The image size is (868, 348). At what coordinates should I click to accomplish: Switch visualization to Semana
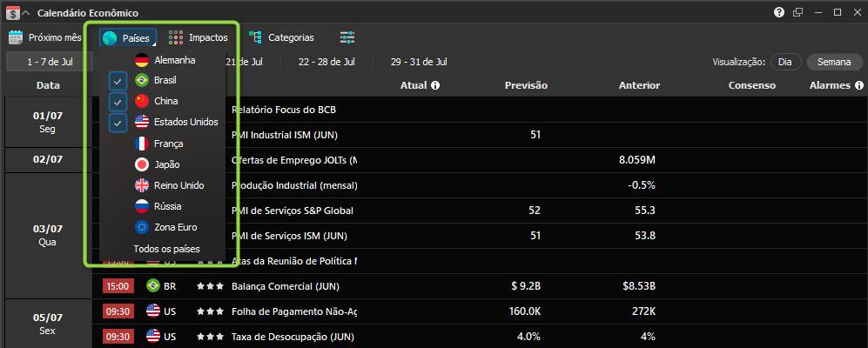pos(834,62)
